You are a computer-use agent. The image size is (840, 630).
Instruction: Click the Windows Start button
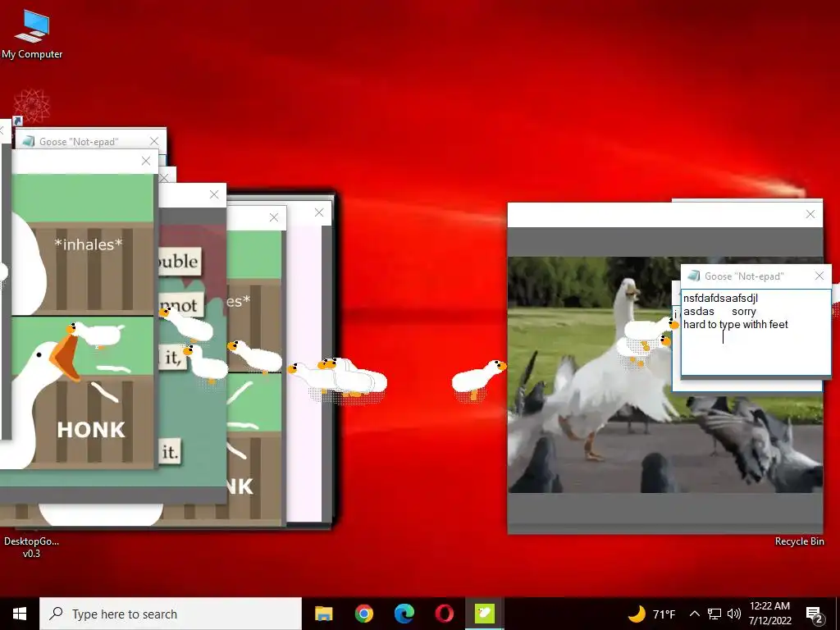click(20, 614)
